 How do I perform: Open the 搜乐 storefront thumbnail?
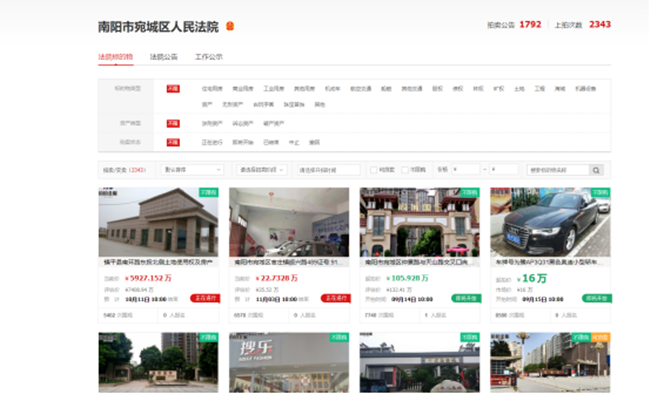(x=289, y=362)
